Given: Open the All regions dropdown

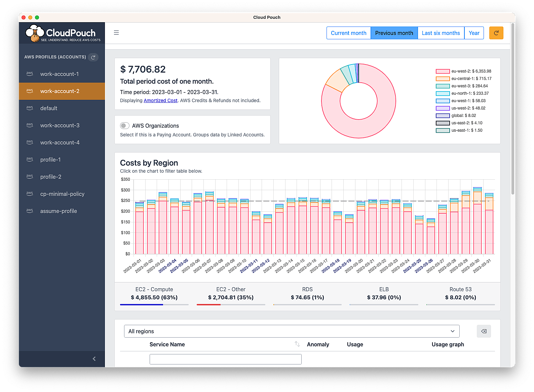Looking at the screenshot, I should click(x=292, y=331).
